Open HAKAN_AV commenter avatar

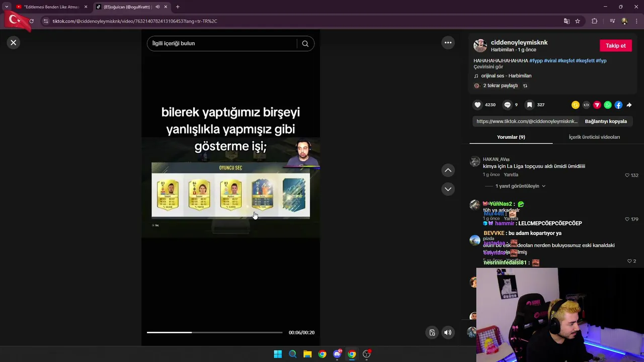pos(474,161)
